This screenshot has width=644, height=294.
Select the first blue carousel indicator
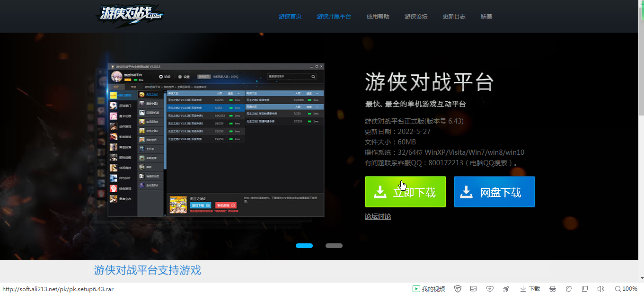coord(304,246)
